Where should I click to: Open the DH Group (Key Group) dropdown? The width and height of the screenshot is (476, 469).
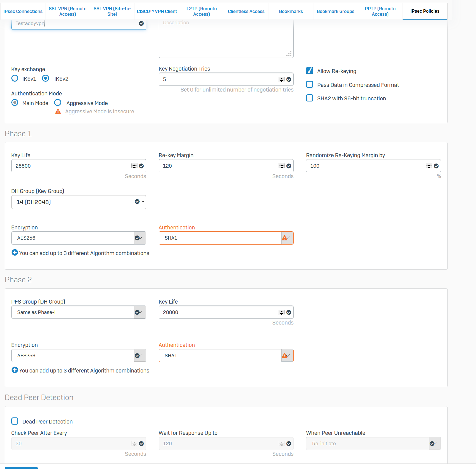click(79, 202)
